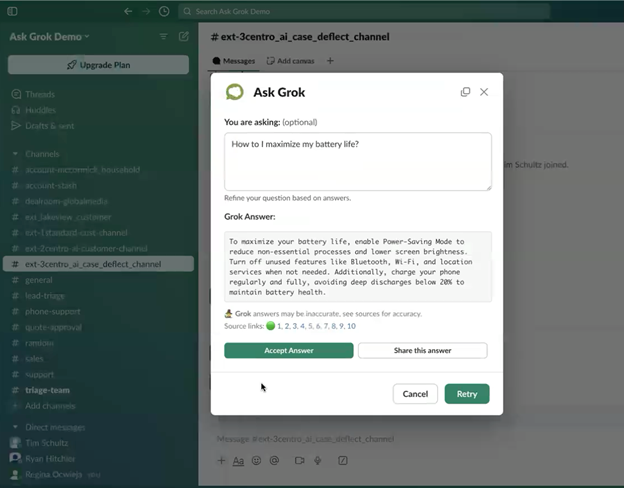Viewport: 624px width, 488px height.
Task: Open source link 2
Action: [287, 326]
